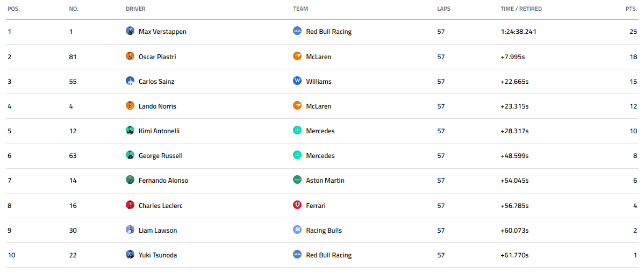Click Oscar Piastri's driver avatar icon

tap(130, 56)
